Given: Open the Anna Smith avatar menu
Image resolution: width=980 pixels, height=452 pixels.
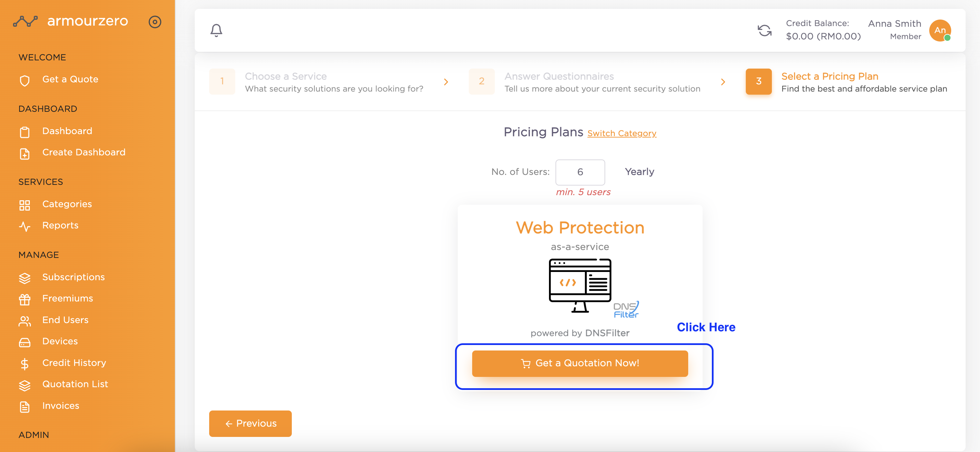Looking at the screenshot, I should click(x=940, y=31).
